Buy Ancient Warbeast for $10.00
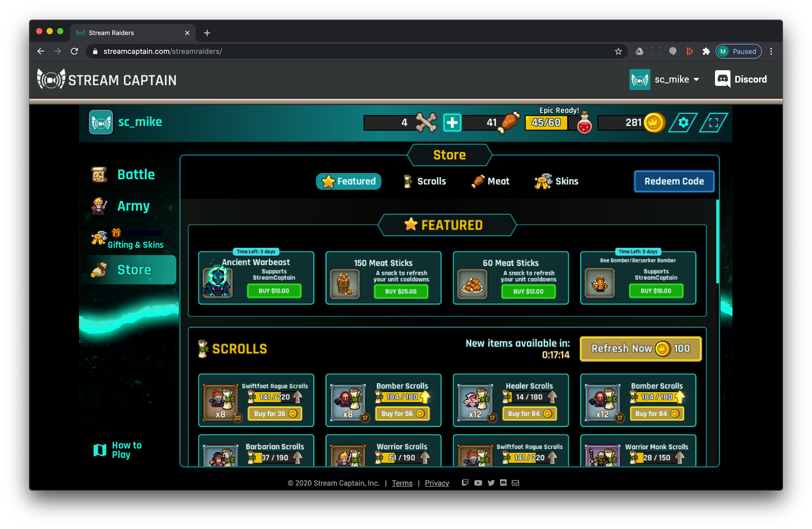Image resolution: width=812 pixels, height=529 pixels. tap(274, 291)
